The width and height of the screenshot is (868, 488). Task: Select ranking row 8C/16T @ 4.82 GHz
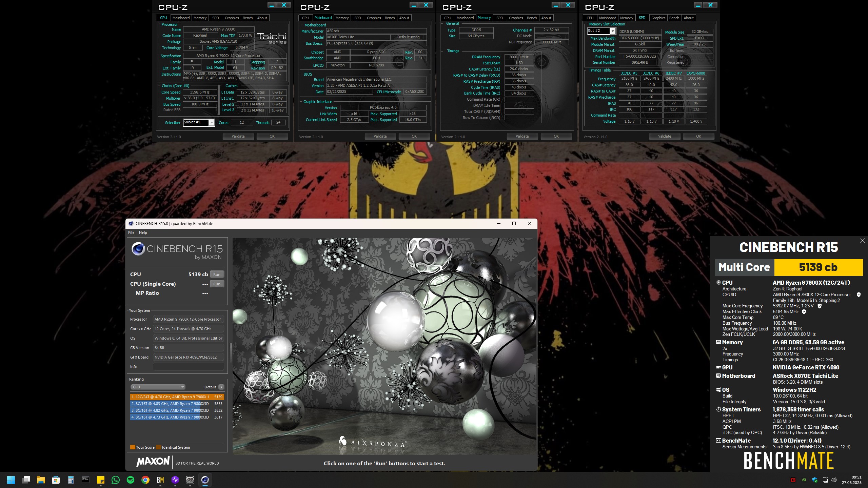point(177,410)
